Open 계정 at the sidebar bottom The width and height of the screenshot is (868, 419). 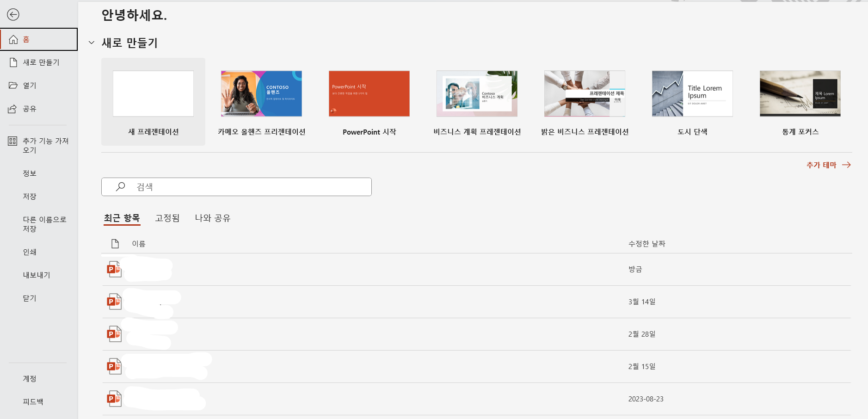[x=30, y=379]
